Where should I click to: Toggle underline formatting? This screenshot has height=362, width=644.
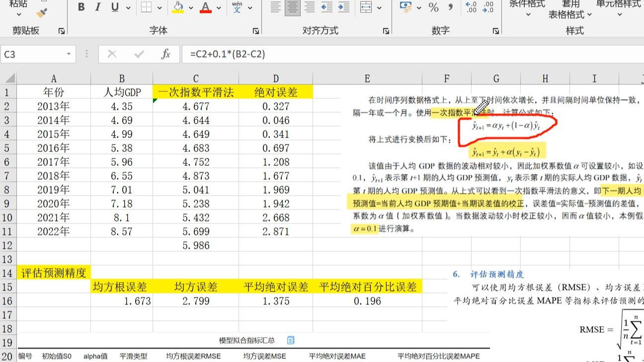tap(114, 7)
